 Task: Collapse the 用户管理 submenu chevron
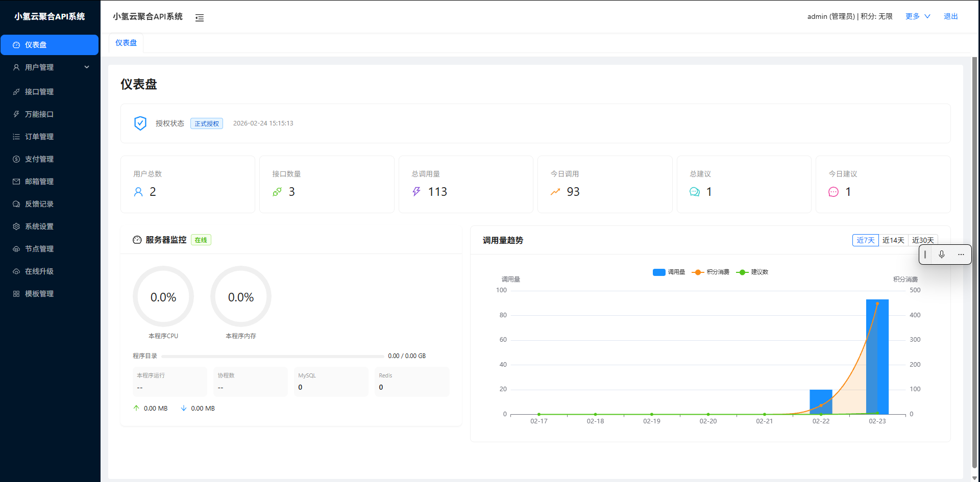86,67
